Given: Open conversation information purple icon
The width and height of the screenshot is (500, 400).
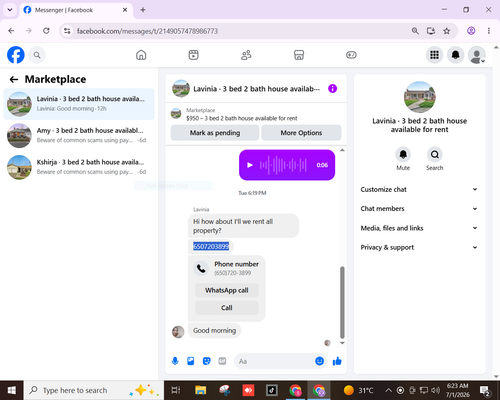Looking at the screenshot, I should click(x=332, y=89).
